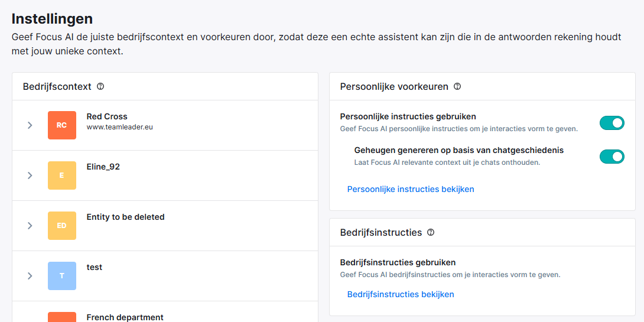Click the www.teamleader.eu website text

coord(119,127)
